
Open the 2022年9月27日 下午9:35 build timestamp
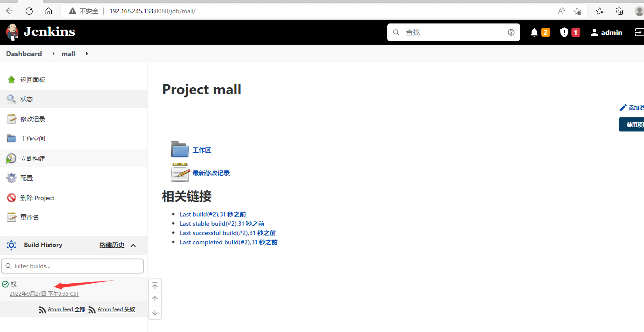(x=44, y=293)
